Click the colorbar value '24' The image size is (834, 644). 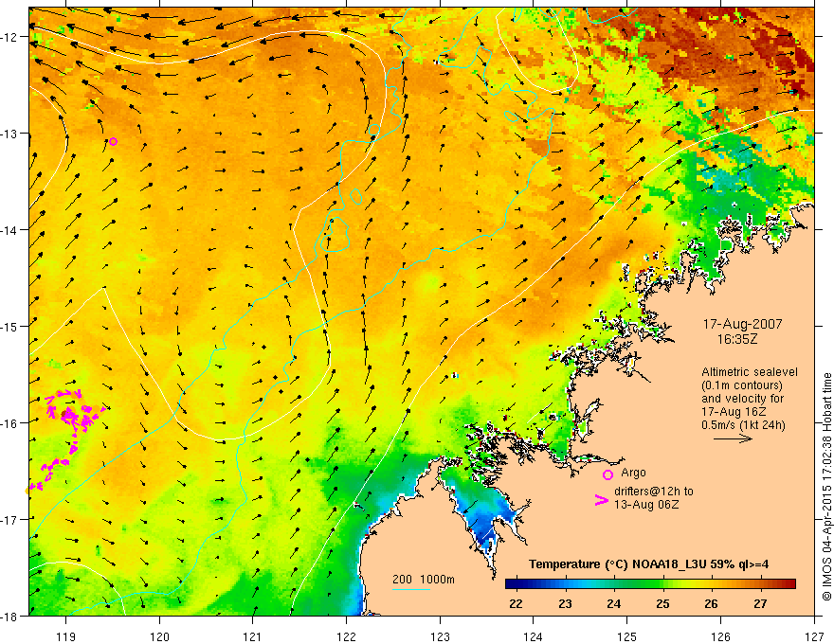[613, 604]
